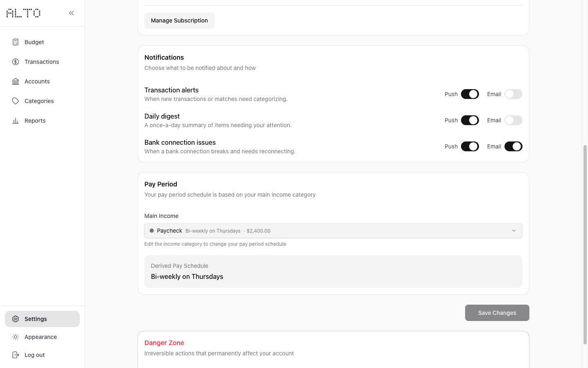Click the Budget calculator icon
The width and height of the screenshot is (588, 368).
(16, 42)
